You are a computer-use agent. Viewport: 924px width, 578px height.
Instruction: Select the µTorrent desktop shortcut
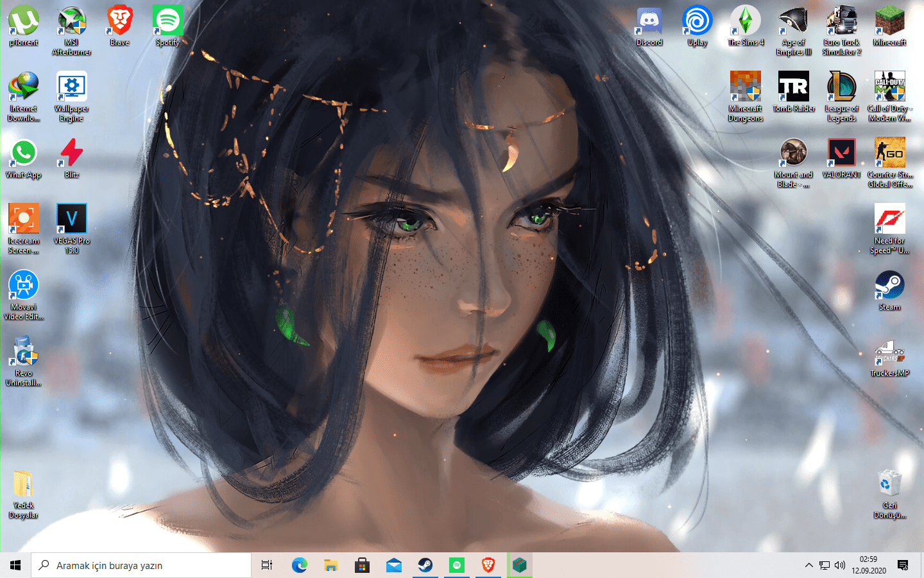point(24,26)
